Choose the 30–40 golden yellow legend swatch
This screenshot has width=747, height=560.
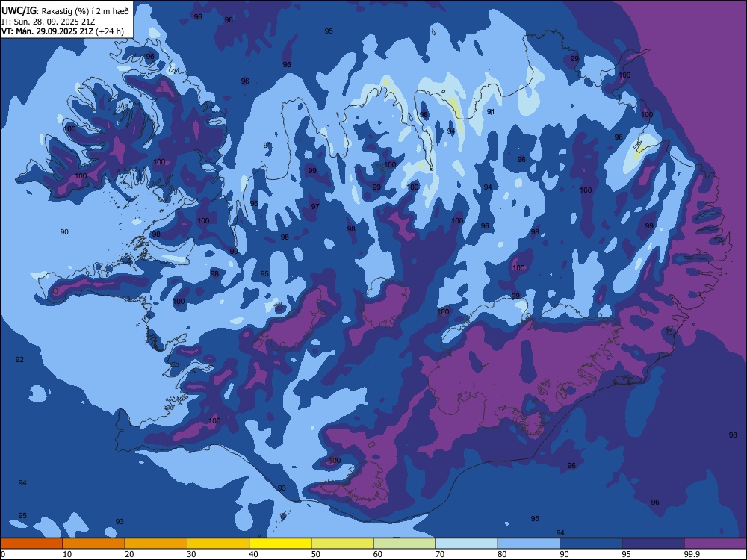click(218, 544)
